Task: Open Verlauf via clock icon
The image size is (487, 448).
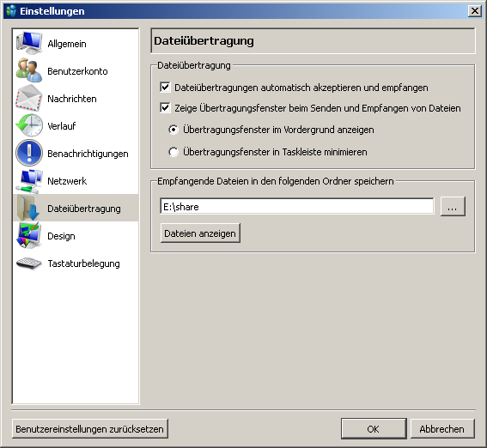Action: tap(29, 125)
